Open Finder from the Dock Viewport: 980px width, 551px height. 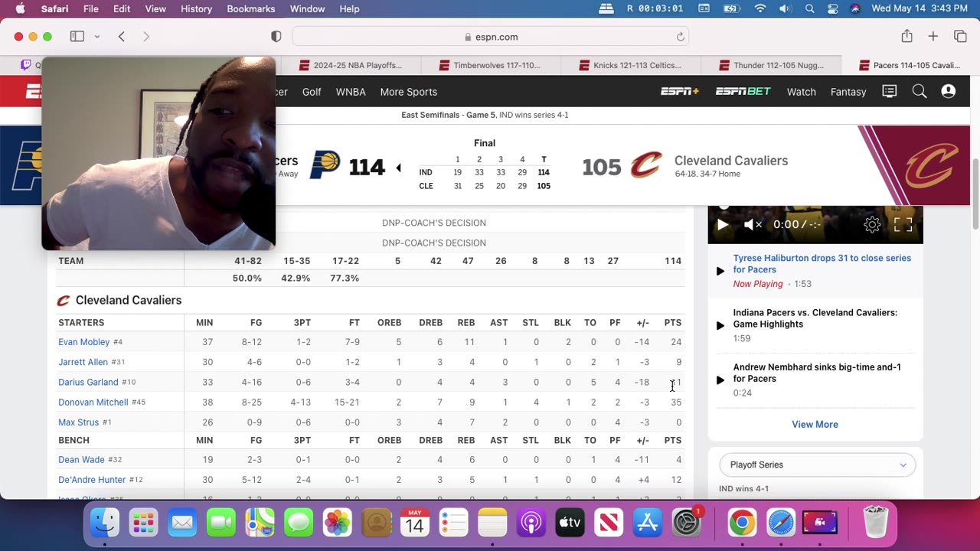tap(105, 523)
